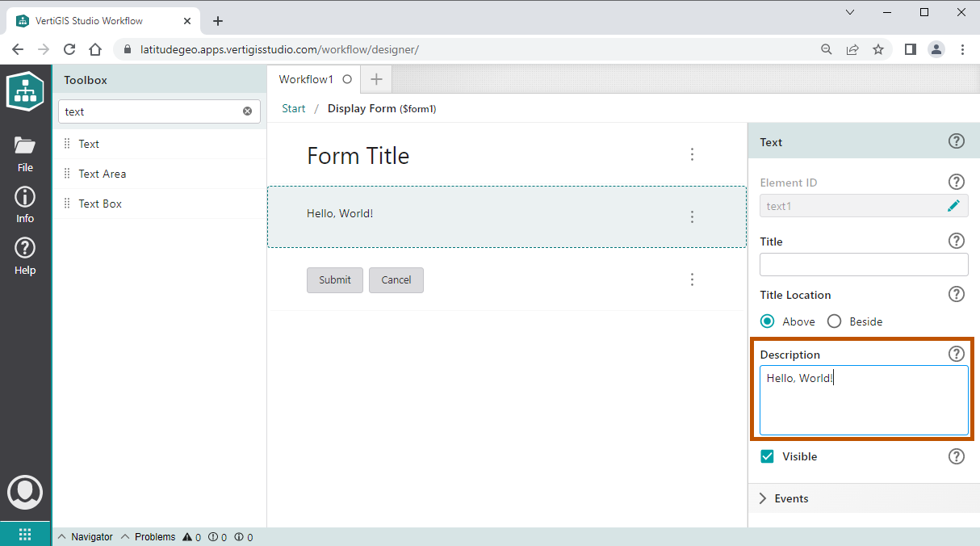Image resolution: width=980 pixels, height=546 pixels.
Task: Expand the Problems panel
Action: pos(148,537)
